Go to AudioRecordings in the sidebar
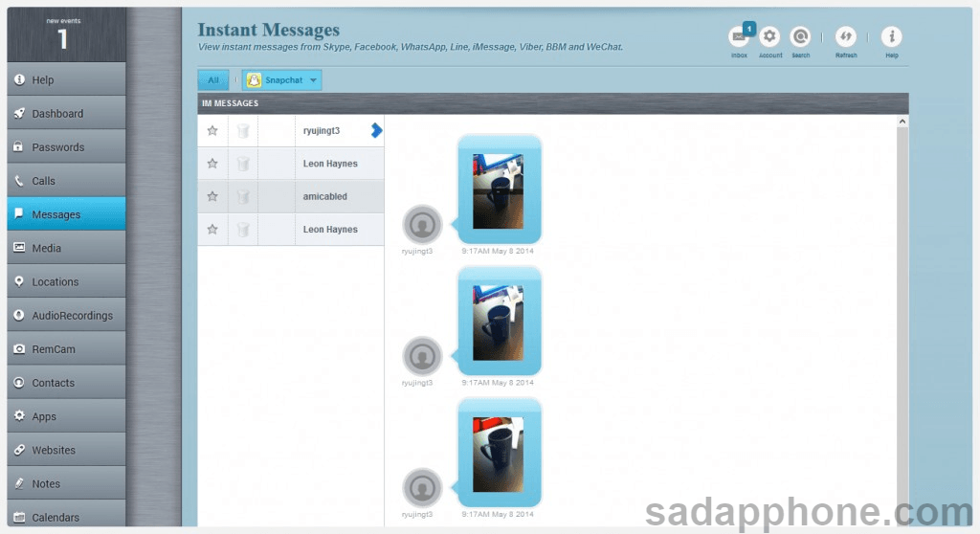Screen dimensions: 980x534 point(72,316)
